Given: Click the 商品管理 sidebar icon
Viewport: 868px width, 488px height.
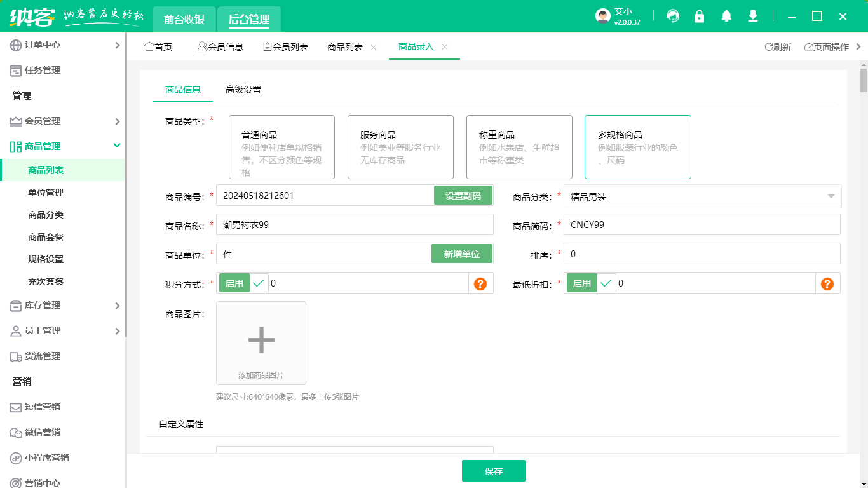Looking at the screenshot, I should pyautogui.click(x=16, y=147).
